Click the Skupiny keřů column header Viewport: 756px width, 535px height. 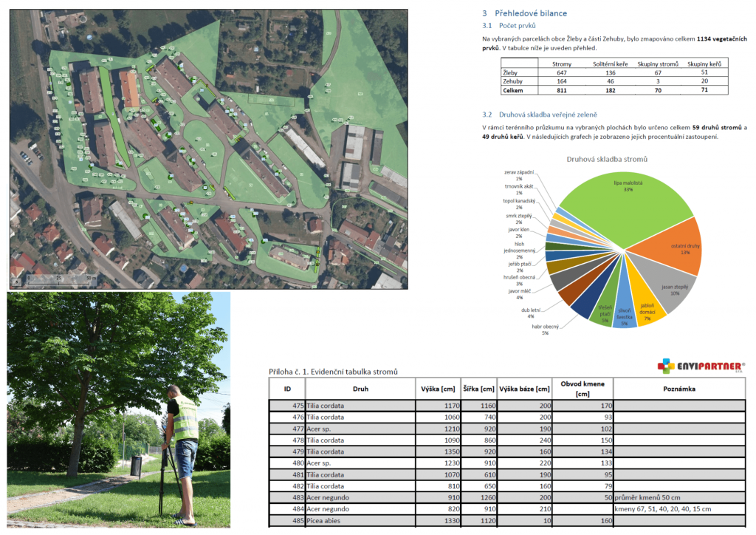704,64
